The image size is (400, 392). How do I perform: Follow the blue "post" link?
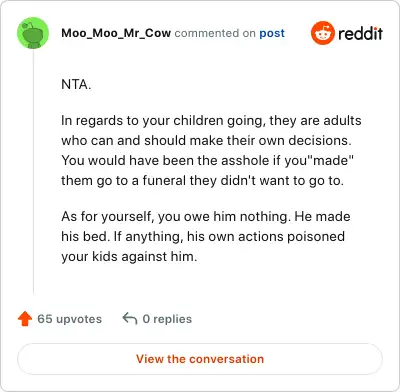pos(272,33)
